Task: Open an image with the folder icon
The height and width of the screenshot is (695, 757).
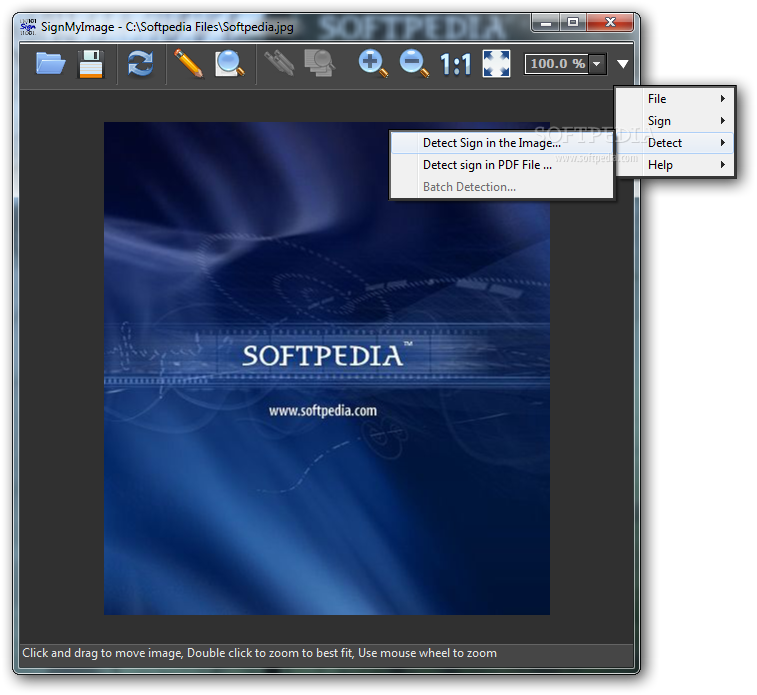Action: (x=51, y=64)
